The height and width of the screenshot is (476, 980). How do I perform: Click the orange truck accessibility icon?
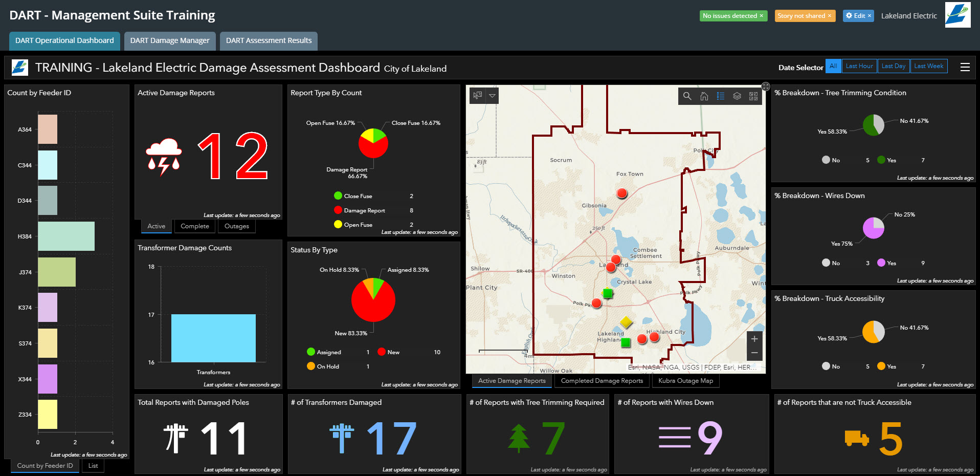(x=857, y=438)
